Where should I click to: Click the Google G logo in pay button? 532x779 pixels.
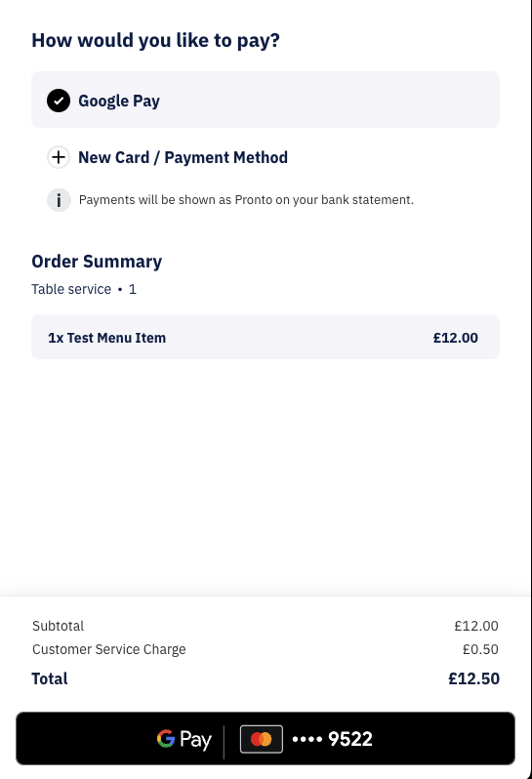pos(166,739)
